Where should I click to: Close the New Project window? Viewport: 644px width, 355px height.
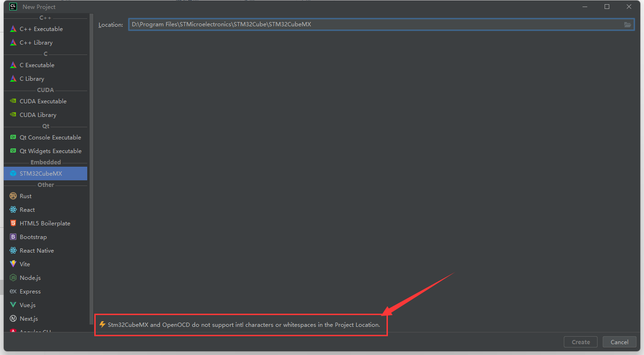(x=629, y=7)
